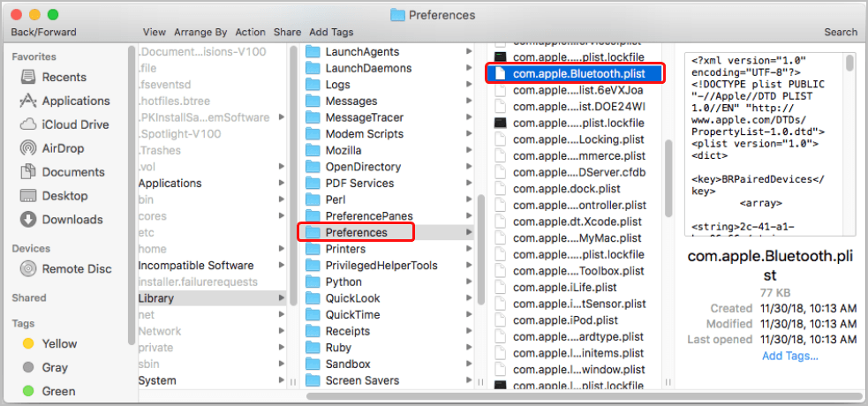Click Add Tags… link in preview
The image size is (868, 406).
[790, 356]
